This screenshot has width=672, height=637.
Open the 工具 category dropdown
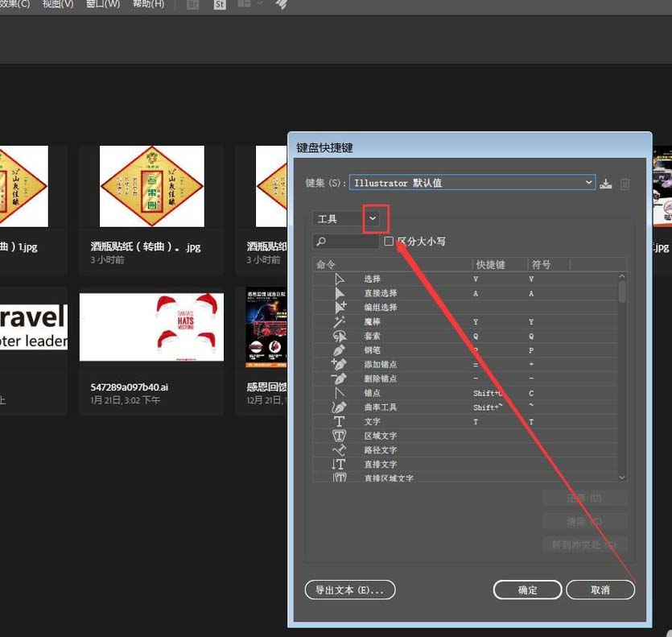[x=373, y=217]
